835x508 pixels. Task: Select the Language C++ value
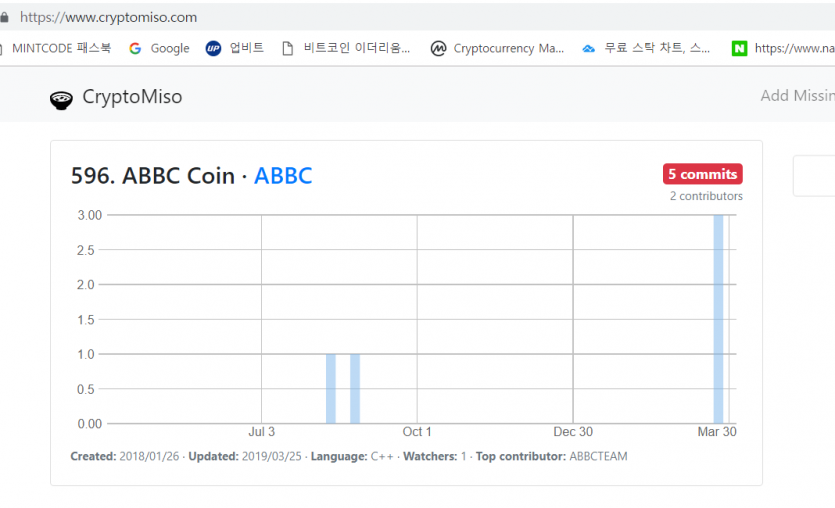382,456
